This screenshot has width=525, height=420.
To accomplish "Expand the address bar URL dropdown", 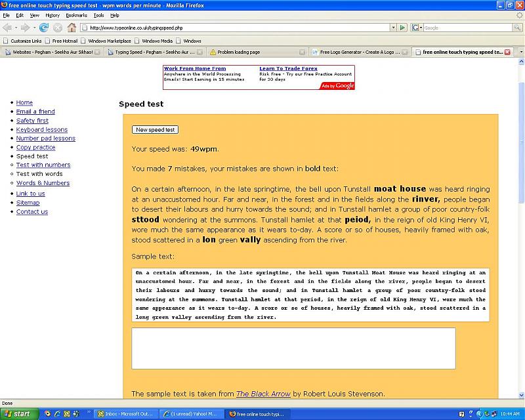I will click(x=393, y=28).
